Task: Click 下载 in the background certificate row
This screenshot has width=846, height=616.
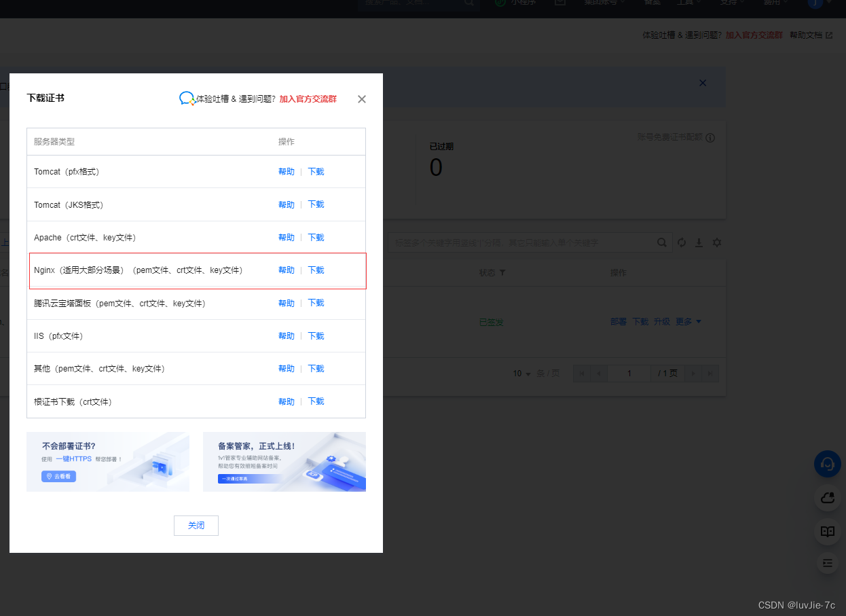Action: click(640, 322)
